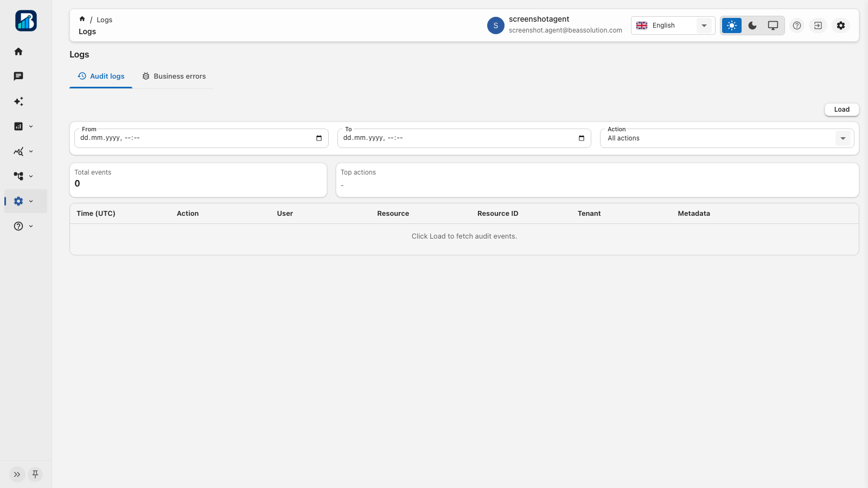Click the Tenant column header
868x488 pixels.
coord(589,214)
